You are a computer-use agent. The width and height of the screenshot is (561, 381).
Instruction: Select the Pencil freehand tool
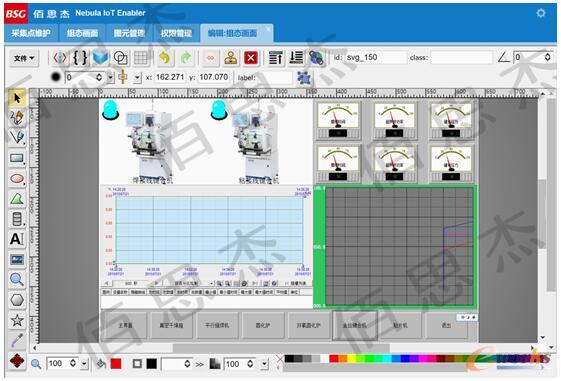click(17, 118)
